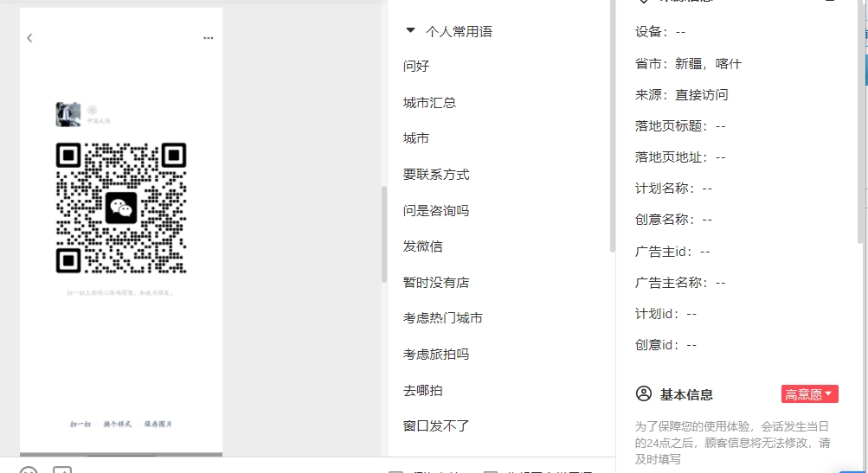Image resolution: width=868 pixels, height=473 pixels.
Task: Click the 来源：直接访问 text
Action: coord(681,94)
